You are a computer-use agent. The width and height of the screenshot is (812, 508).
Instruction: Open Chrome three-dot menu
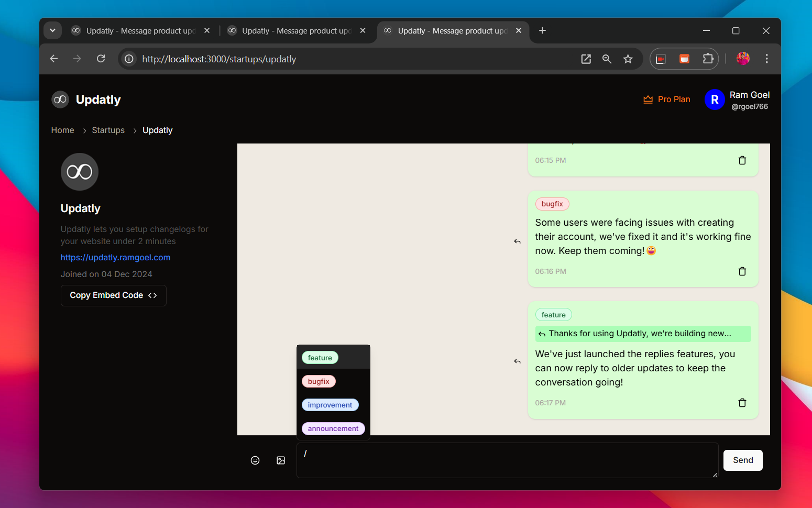(x=766, y=59)
